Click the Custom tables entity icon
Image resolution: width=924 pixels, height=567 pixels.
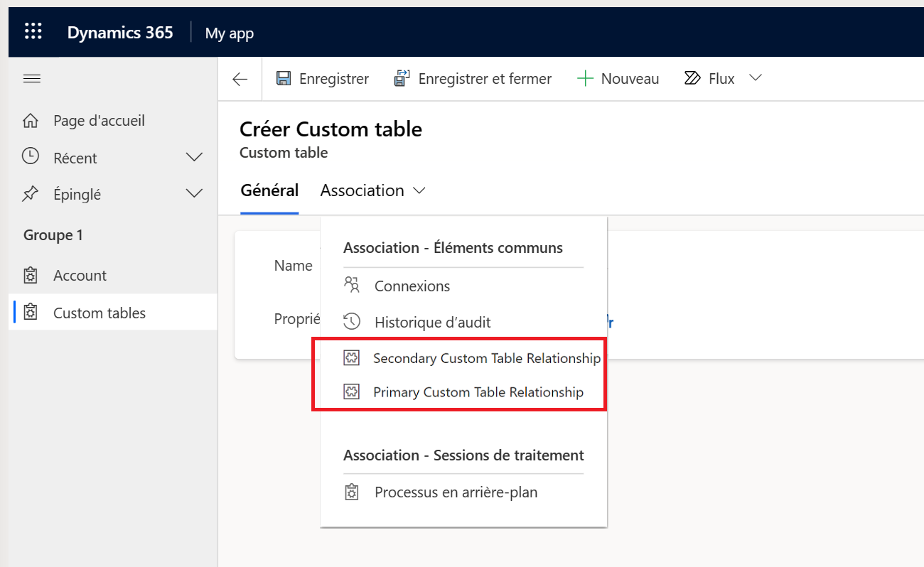click(31, 313)
